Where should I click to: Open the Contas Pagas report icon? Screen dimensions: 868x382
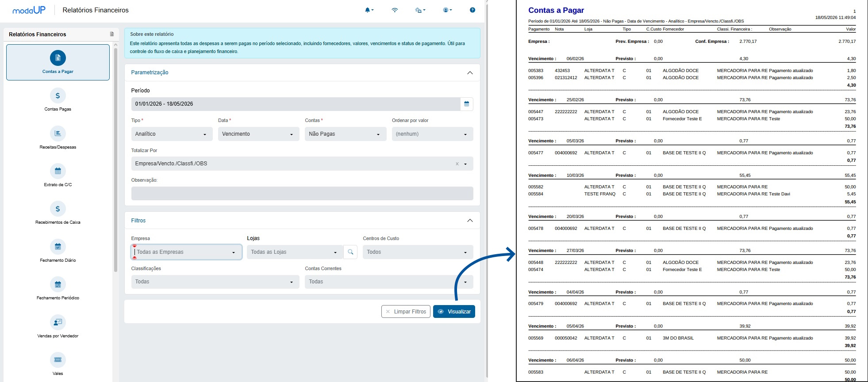coord(58,95)
